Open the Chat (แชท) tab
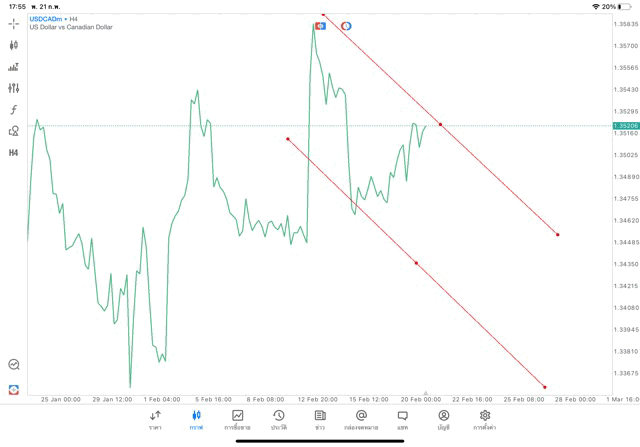This screenshot has width=640, height=447. pyautogui.click(x=402, y=419)
